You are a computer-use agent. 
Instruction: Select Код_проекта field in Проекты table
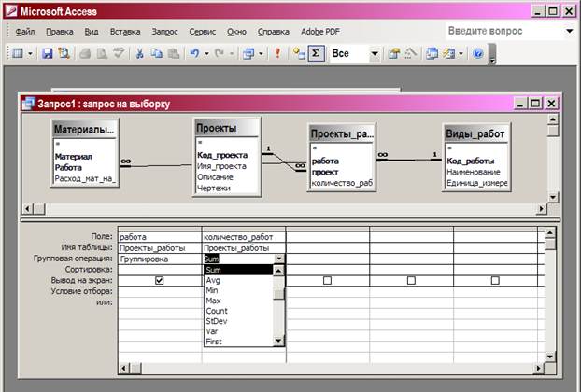pos(222,155)
